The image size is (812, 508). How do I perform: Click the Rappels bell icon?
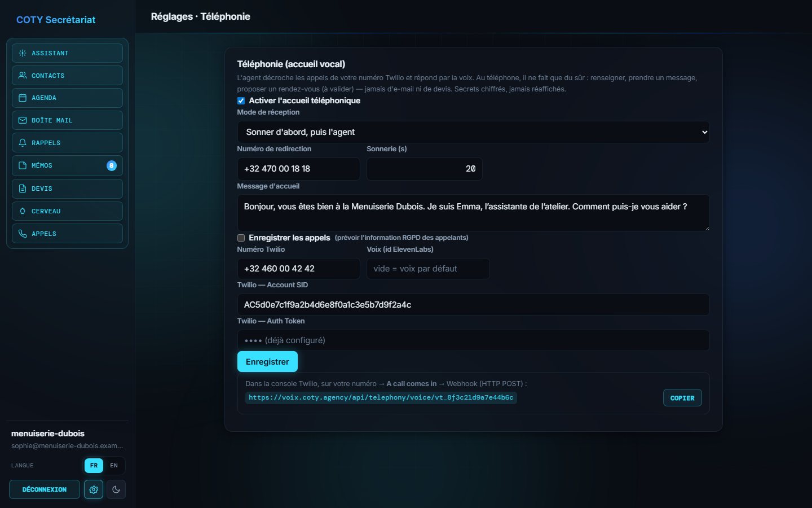(x=23, y=143)
